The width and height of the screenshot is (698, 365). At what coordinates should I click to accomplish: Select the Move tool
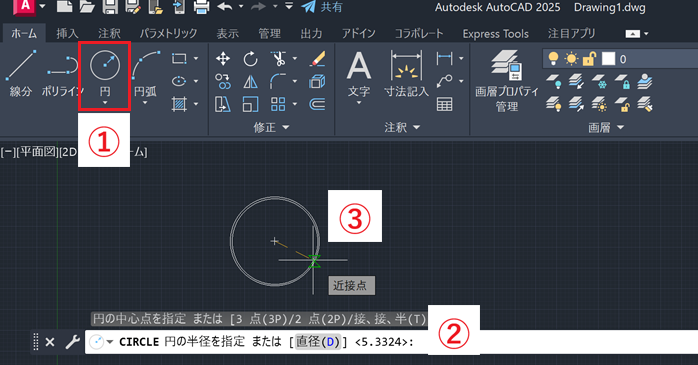coord(223,58)
